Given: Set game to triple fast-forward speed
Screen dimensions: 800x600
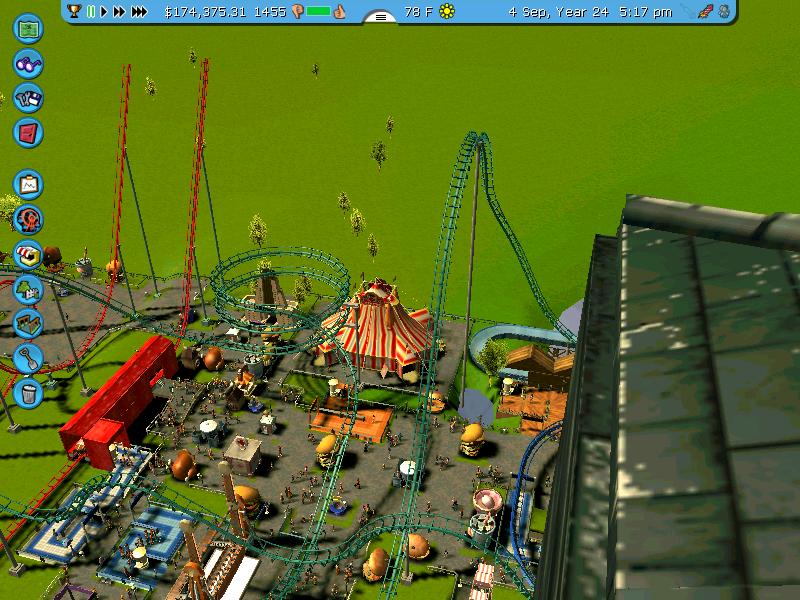Looking at the screenshot, I should click(x=139, y=11).
